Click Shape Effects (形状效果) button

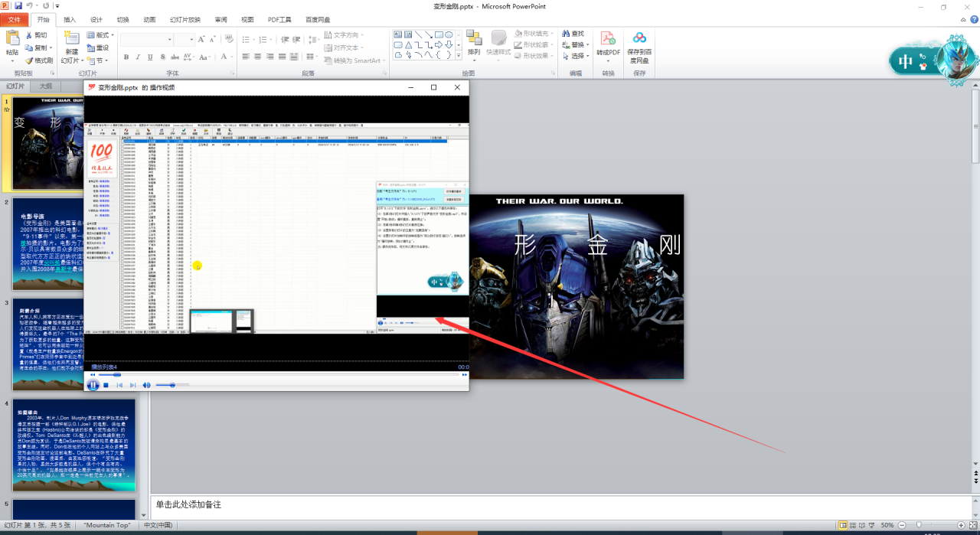pyautogui.click(x=534, y=56)
